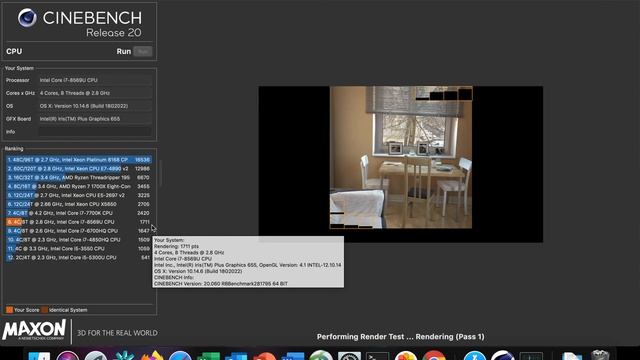Select the Xeon CPU E7-4890 v2 ranking row
Screen dimensions: 640x360
pyautogui.click(x=78, y=169)
